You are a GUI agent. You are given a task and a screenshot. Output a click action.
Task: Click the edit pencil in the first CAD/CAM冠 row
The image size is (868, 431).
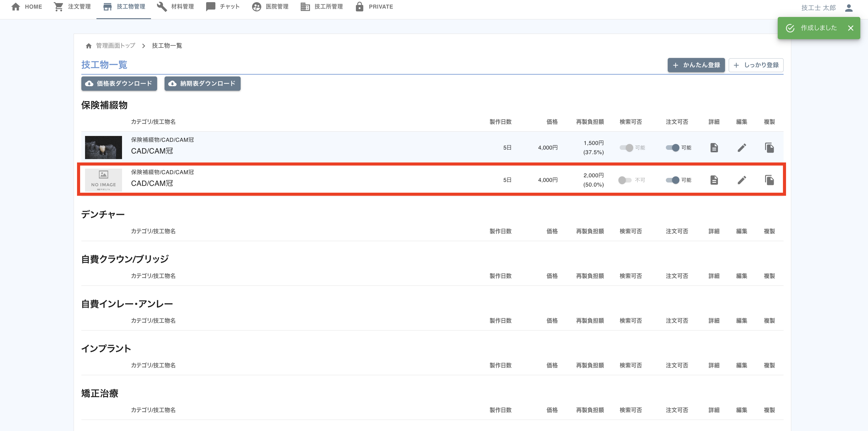pos(742,147)
